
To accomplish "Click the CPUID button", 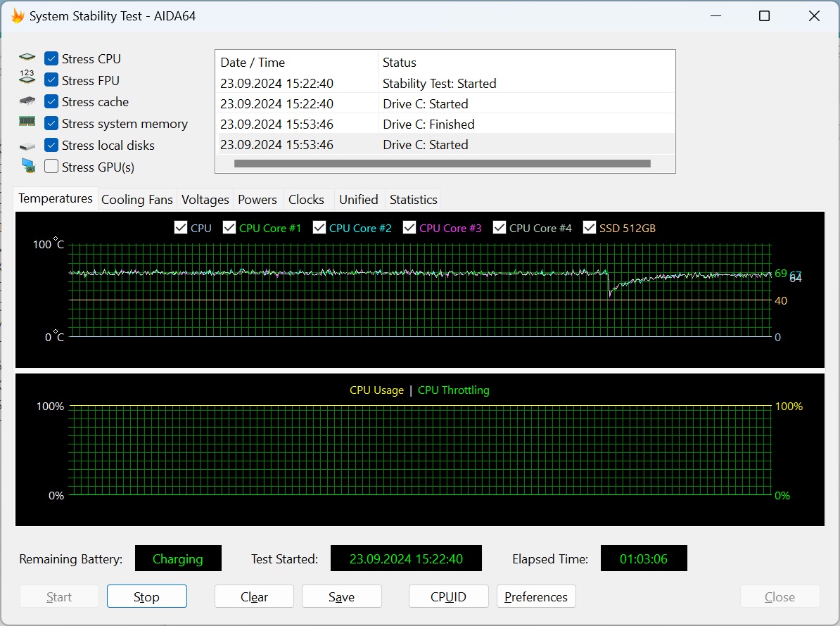I will 448,596.
